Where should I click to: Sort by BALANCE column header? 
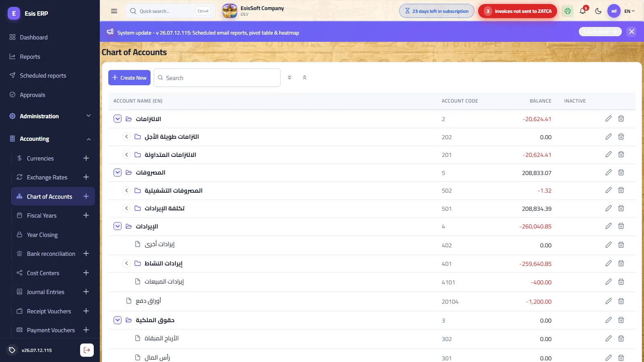[541, 101]
